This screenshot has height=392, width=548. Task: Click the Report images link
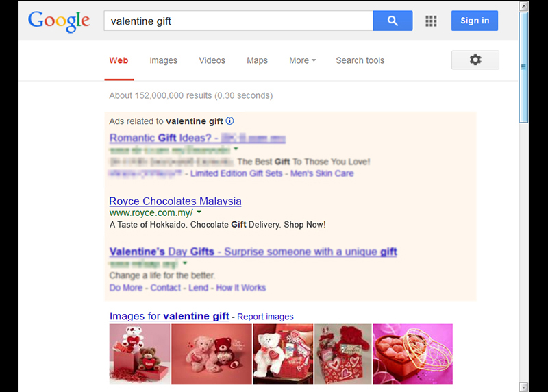(265, 317)
